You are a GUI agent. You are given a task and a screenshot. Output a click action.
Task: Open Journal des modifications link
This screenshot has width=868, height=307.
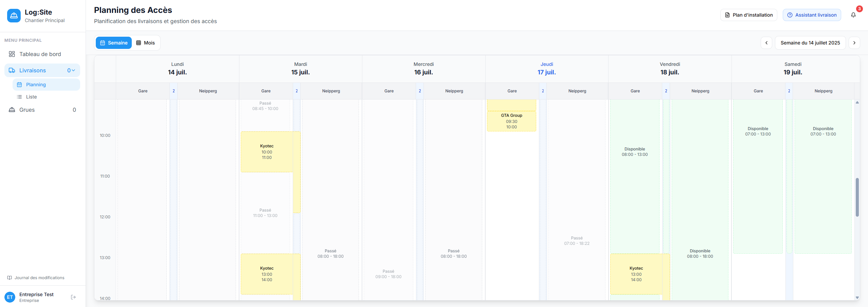pos(36,278)
